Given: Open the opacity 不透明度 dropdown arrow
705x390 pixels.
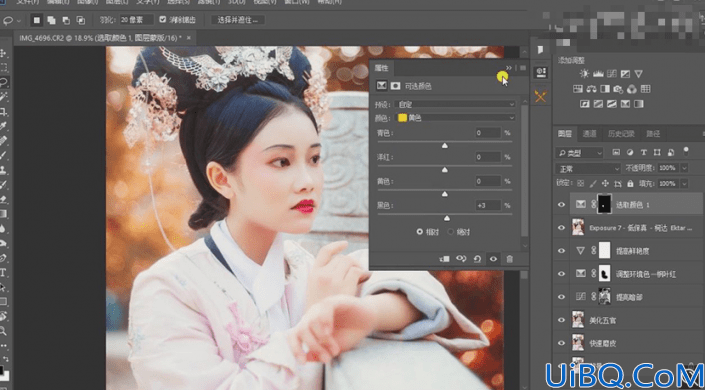Looking at the screenshot, I should point(684,168).
